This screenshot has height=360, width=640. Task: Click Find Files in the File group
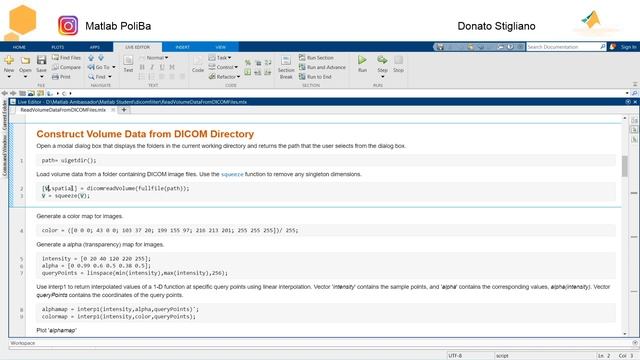pyautogui.click(x=66, y=58)
